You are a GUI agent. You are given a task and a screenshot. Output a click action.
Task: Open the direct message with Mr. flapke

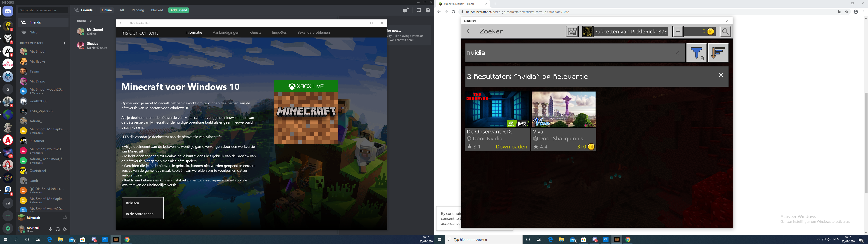tap(43, 61)
